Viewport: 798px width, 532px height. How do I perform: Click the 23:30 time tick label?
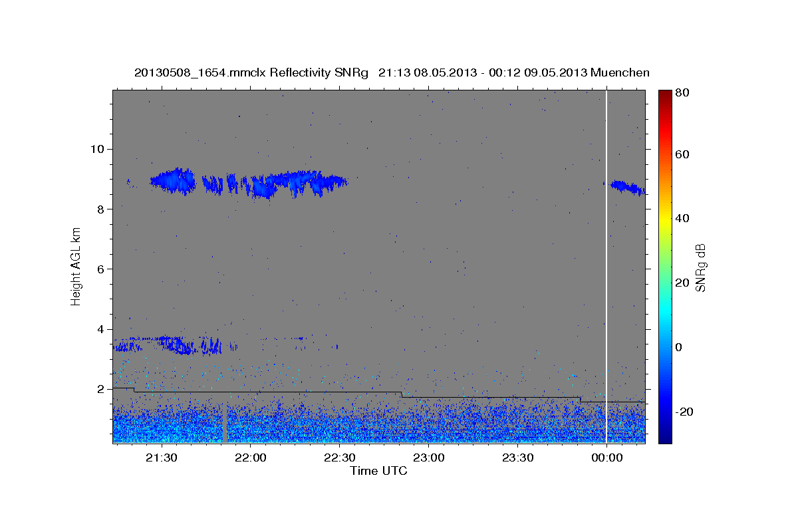tap(518, 458)
